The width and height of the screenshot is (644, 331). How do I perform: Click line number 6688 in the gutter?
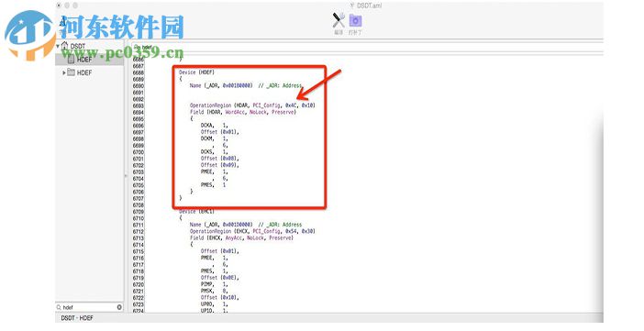139,72
